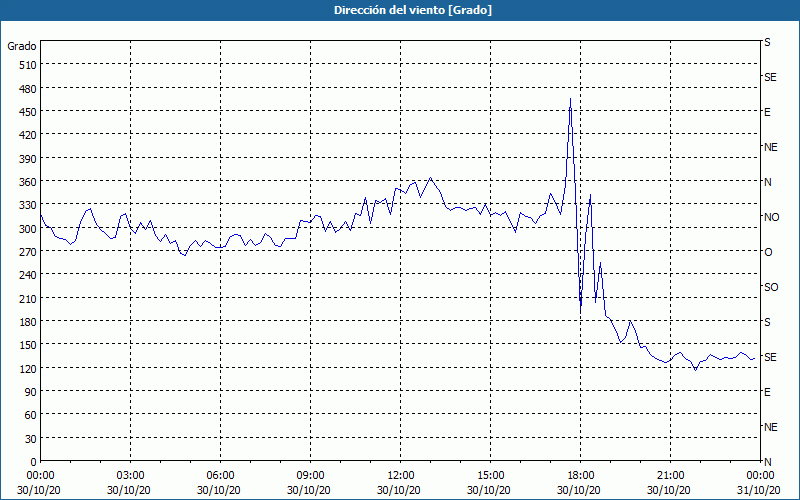This screenshot has height=500, width=800.
Task: Click the 30/10/20 date beneath 12:00
Action: (x=399, y=490)
